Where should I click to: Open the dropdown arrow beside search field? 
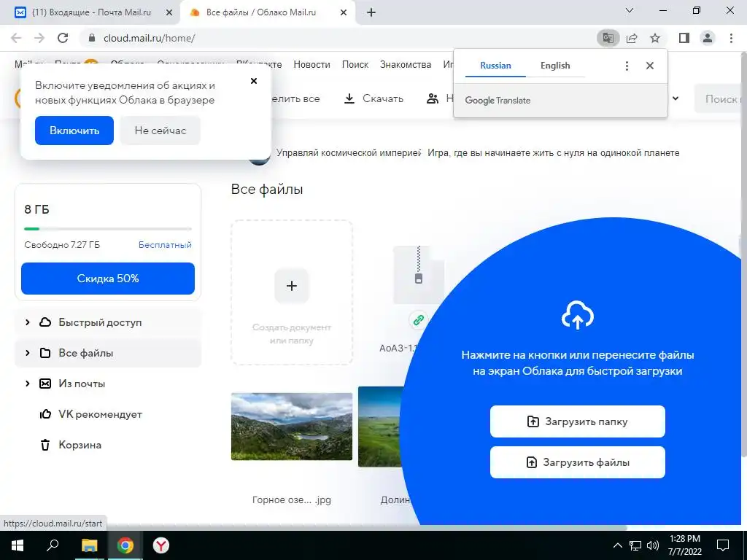point(675,98)
